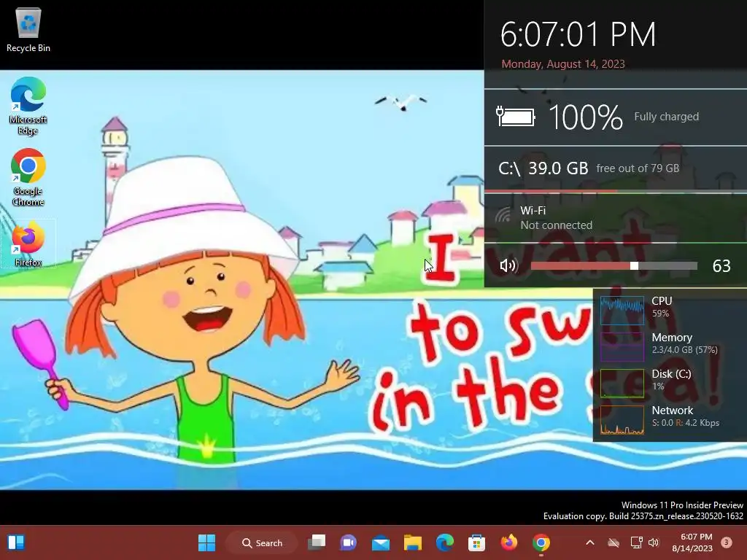Click the taskbar volume speaker icon
747x560 pixels.
click(x=654, y=542)
